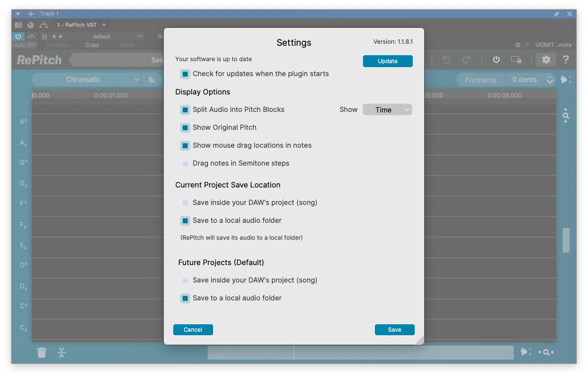Click the routing tree icon
The width and height of the screenshot is (588, 377).
click(x=43, y=25)
